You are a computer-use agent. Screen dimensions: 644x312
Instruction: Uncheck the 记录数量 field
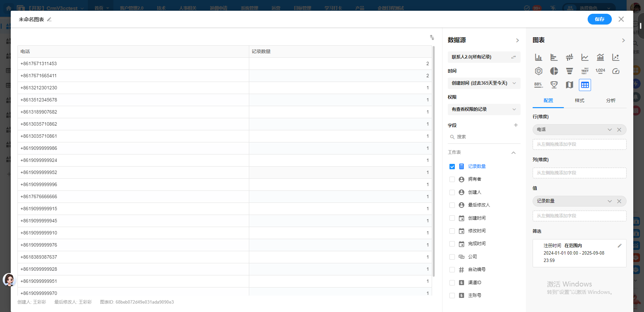452,166
